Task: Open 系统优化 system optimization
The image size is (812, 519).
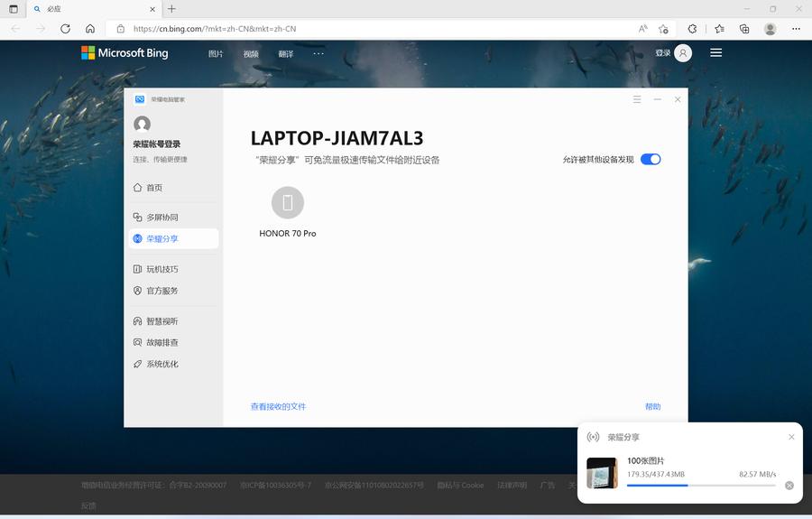Action: [x=155, y=364]
